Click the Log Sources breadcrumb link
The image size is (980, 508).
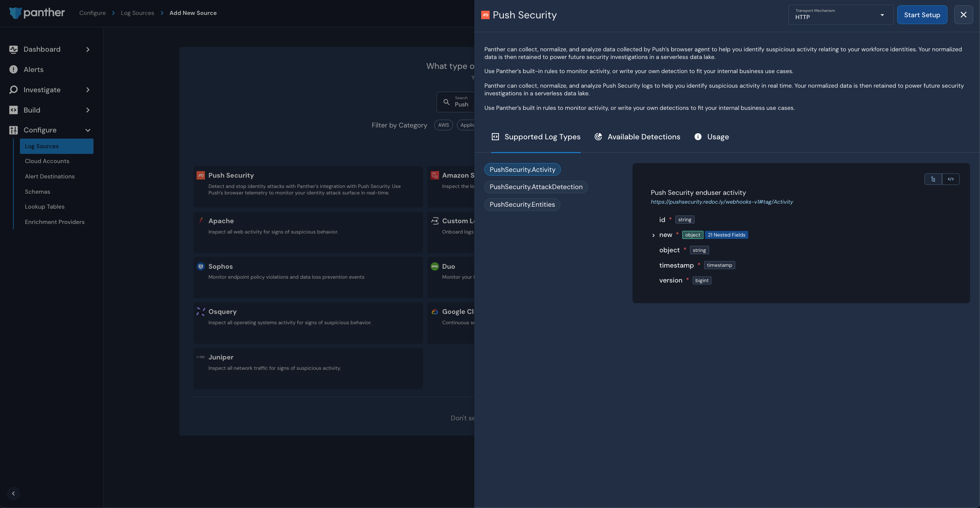click(x=138, y=13)
